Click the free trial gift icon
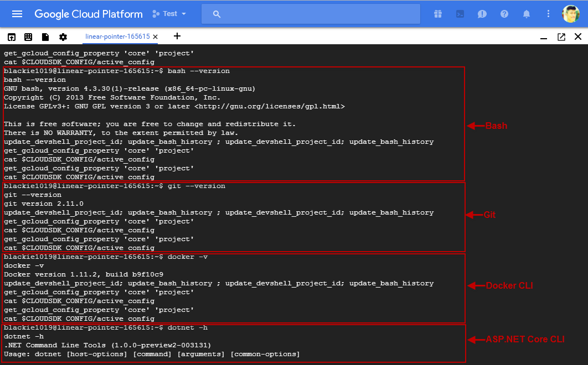 (438, 14)
